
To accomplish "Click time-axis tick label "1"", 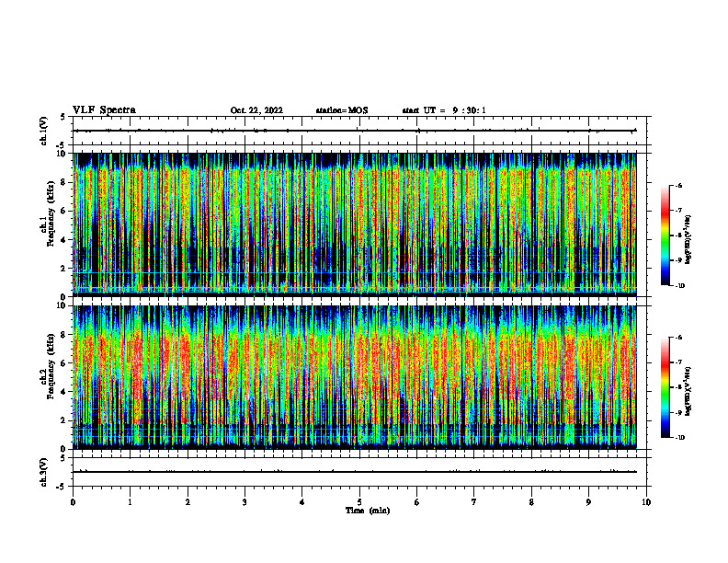I will pos(130,502).
